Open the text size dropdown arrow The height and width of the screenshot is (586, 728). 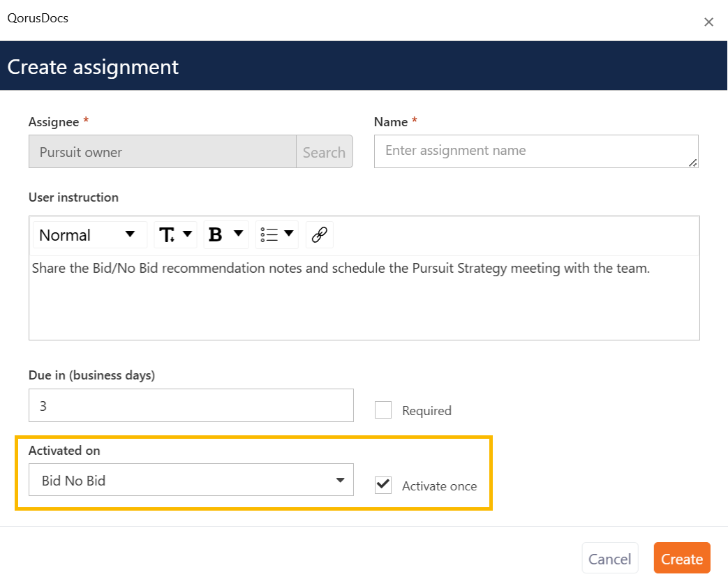(188, 234)
